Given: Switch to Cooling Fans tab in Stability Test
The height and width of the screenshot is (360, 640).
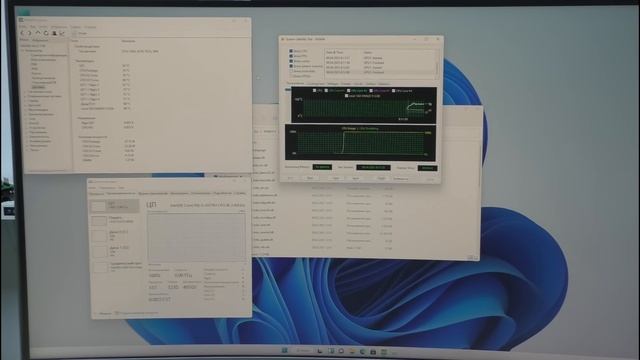Looking at the screenshot, I should coord(315,84).
